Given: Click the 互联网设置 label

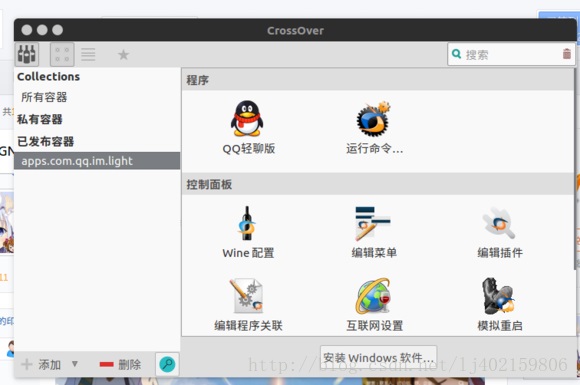Looking at the screenshot, I should 375,326.
